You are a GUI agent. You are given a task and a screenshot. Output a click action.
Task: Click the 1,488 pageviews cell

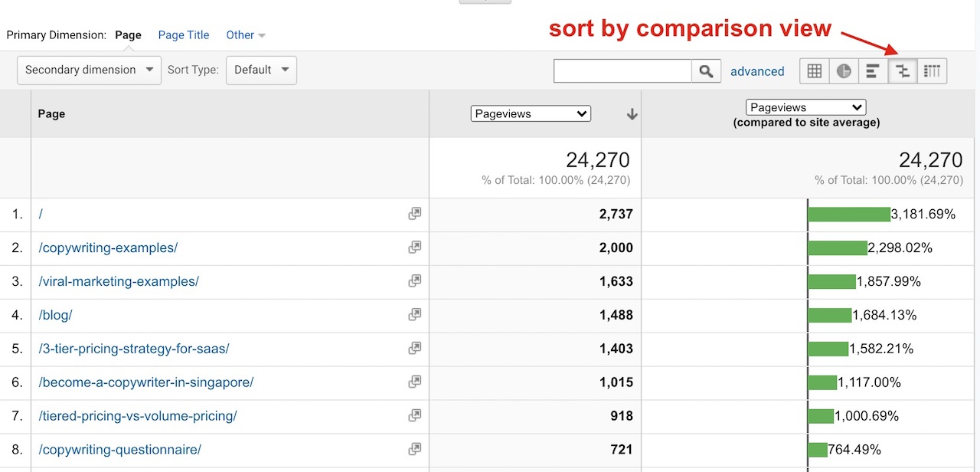[x=535, y=315]
